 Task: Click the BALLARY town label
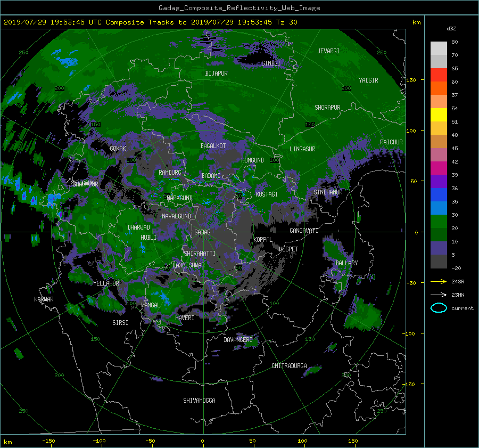(346, 263)
